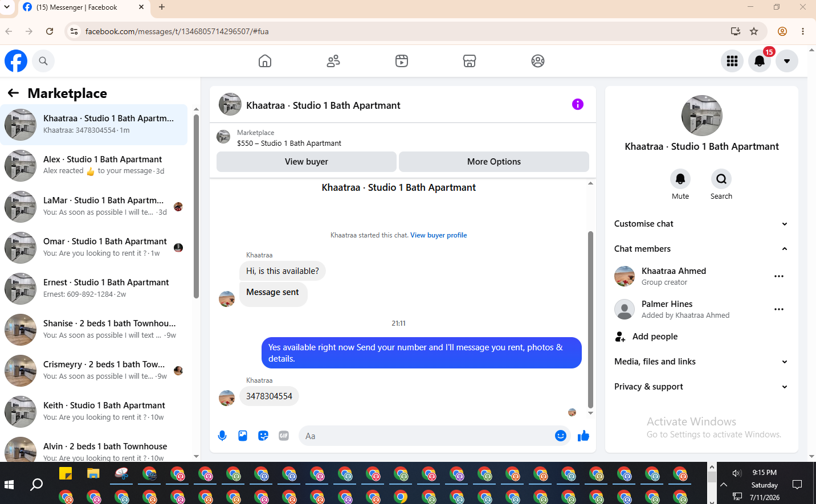Open the Home feed icon
Screen dimensions: 816x504
[x=265, y=61]
